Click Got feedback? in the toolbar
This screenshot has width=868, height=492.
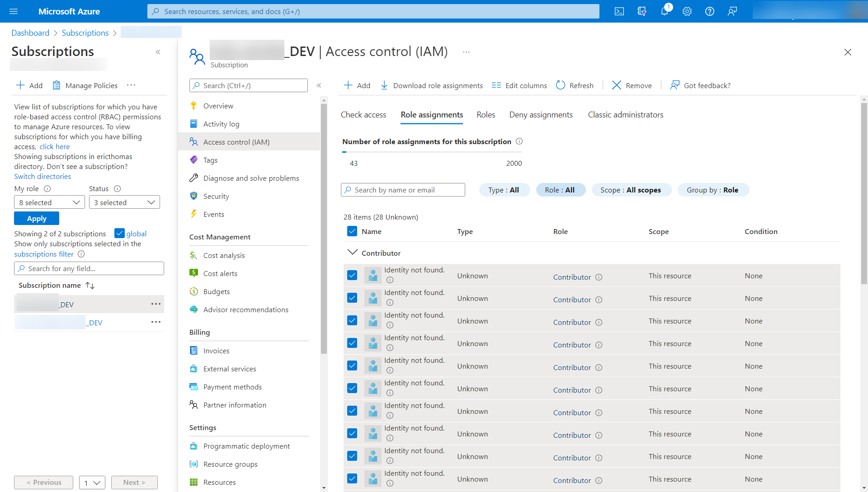click(700, 85)
